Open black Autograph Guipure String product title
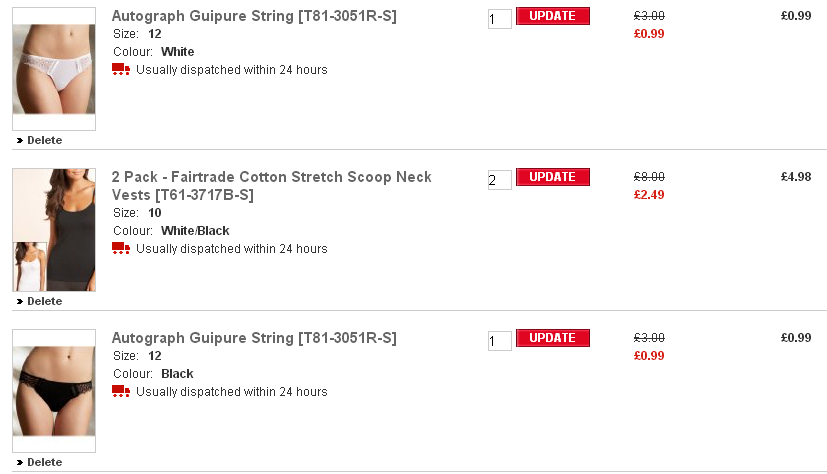 (x=254, y=338)
